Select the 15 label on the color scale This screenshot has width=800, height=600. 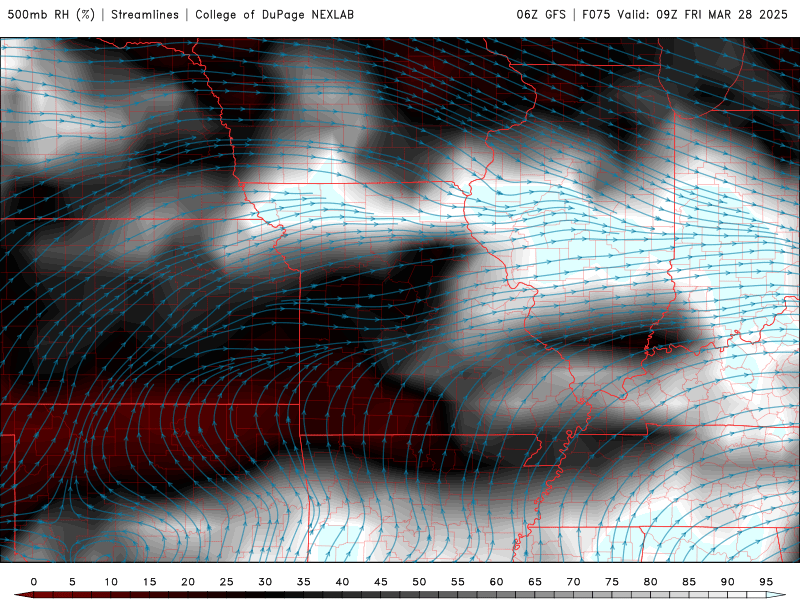pos(149,582)
